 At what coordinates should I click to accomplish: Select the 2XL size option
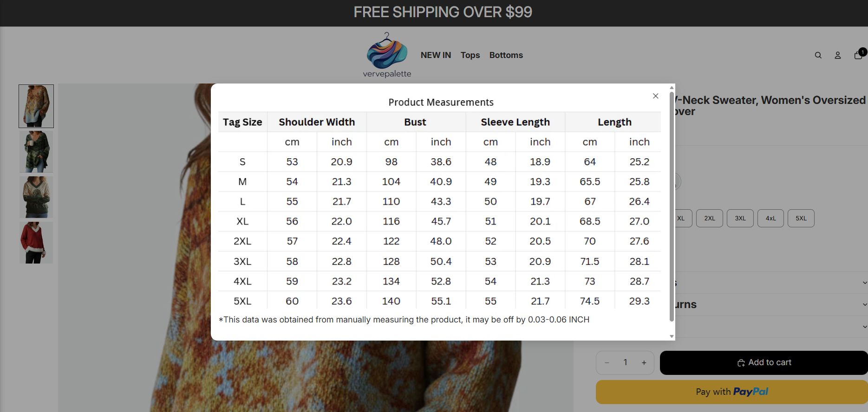pos(709,219)
